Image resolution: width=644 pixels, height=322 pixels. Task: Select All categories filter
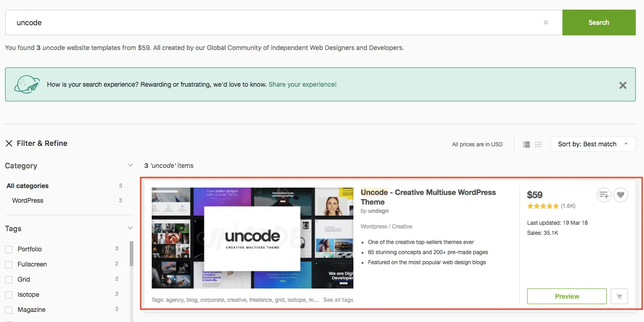28,186
